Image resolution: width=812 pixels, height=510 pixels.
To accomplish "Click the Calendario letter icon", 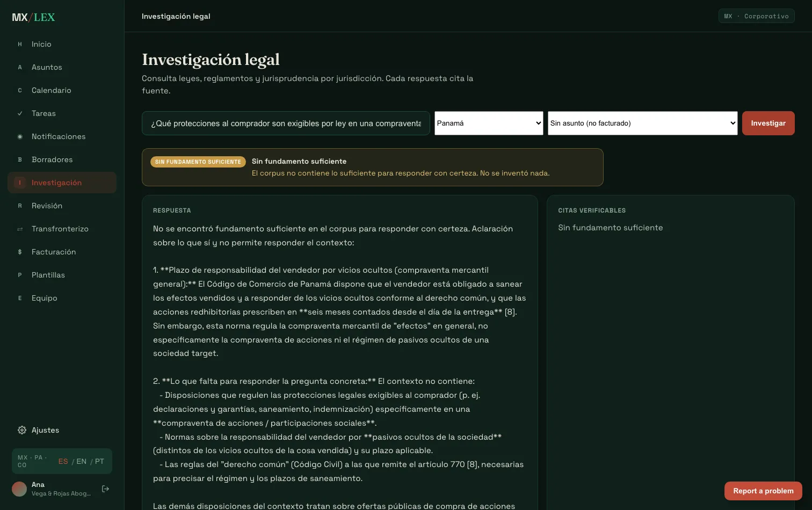I will 20,90.
